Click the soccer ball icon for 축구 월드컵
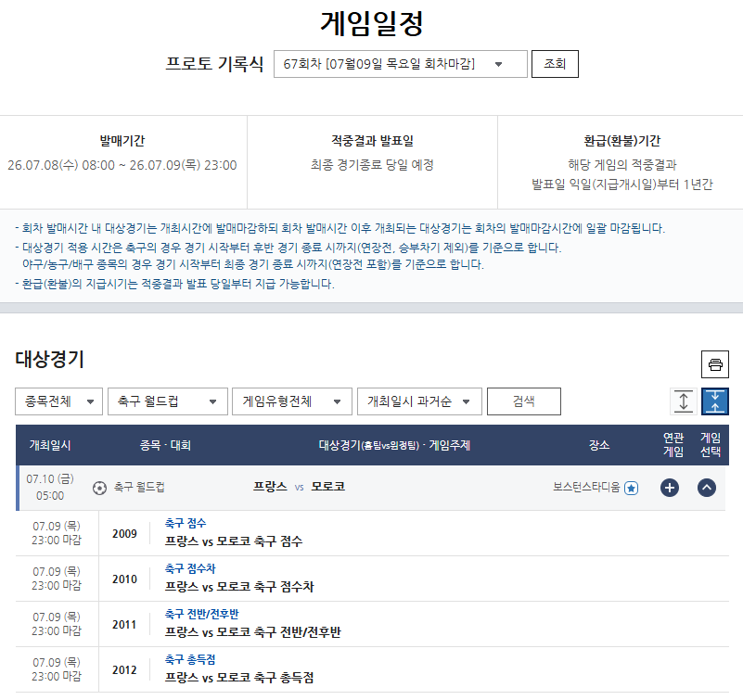743x700 pixels. (99, 488)
